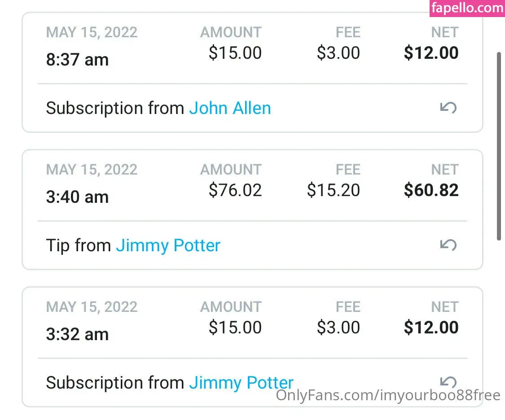Screen dimensions: 505x420
Task: Click the $15.20 fee value
Action: [x=333, y=190]
